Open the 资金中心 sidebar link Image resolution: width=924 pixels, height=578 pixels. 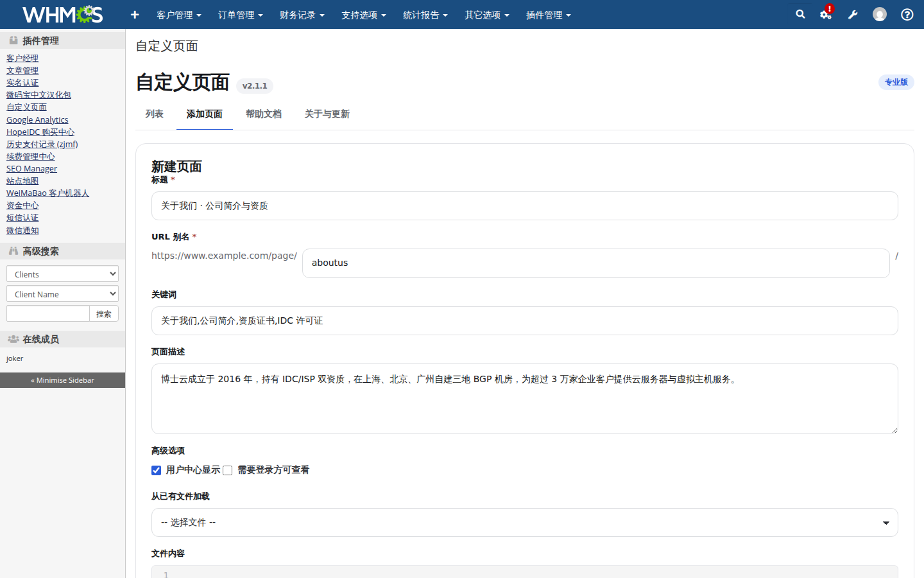[22, 206]
